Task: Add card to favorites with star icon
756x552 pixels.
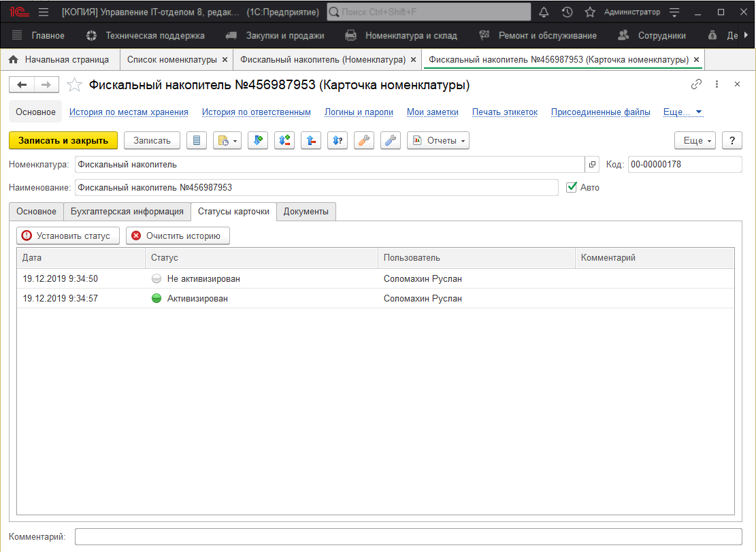Action: [x=75, y=85]
